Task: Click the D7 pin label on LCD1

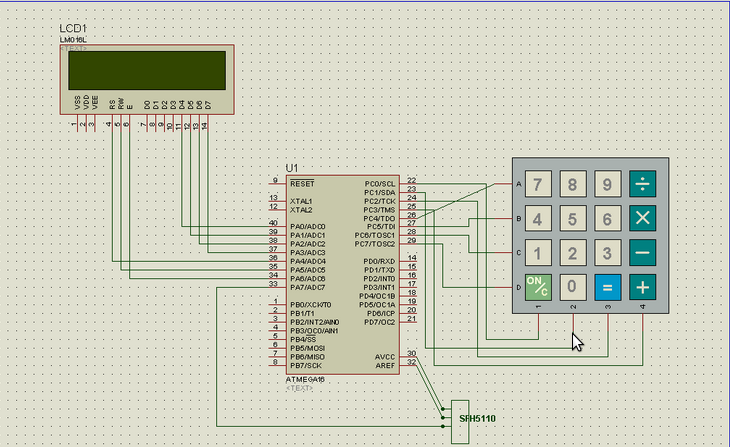Action: [208, 105]
